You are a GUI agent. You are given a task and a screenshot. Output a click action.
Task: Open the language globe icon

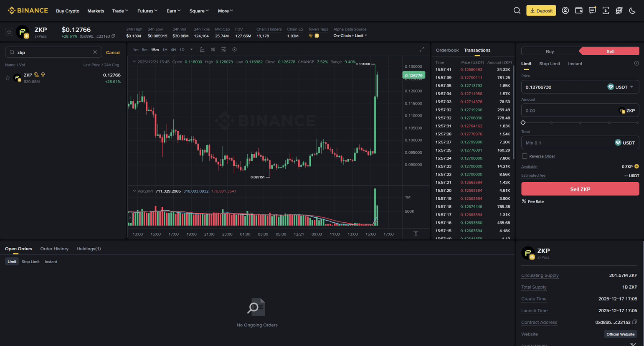coord(619,10)
